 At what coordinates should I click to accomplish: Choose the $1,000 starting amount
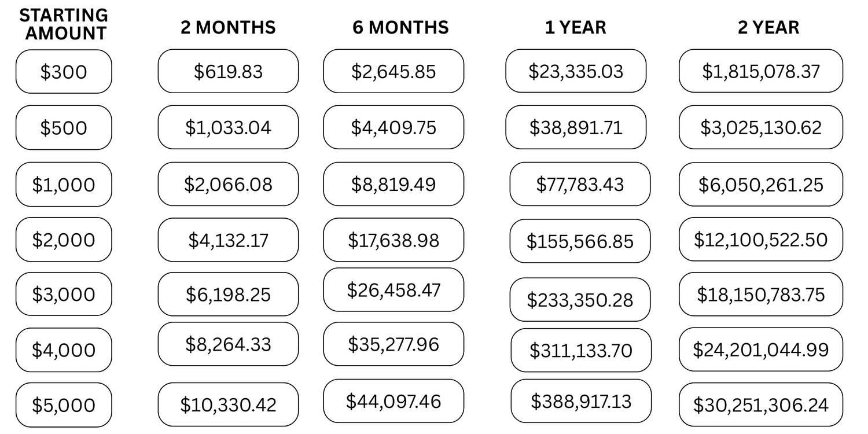[x=64, y=185]
